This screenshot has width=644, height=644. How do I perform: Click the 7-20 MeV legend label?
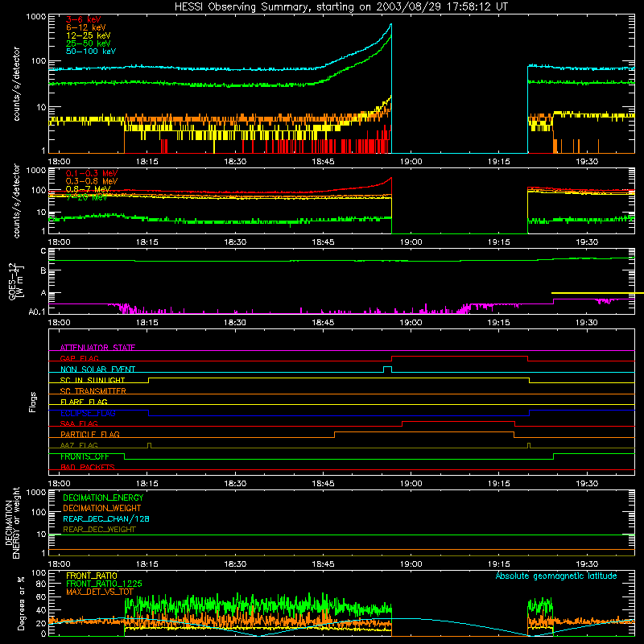click(86, 197)
